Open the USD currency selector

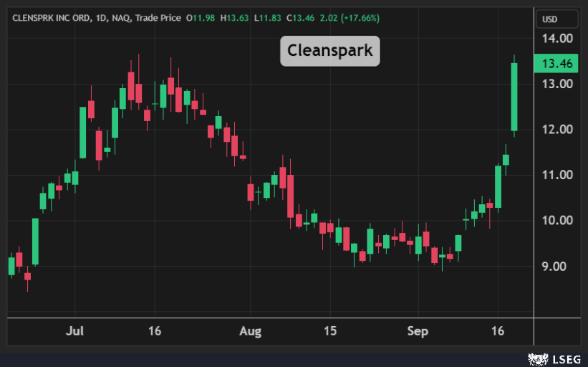click(x=550, y=19)
